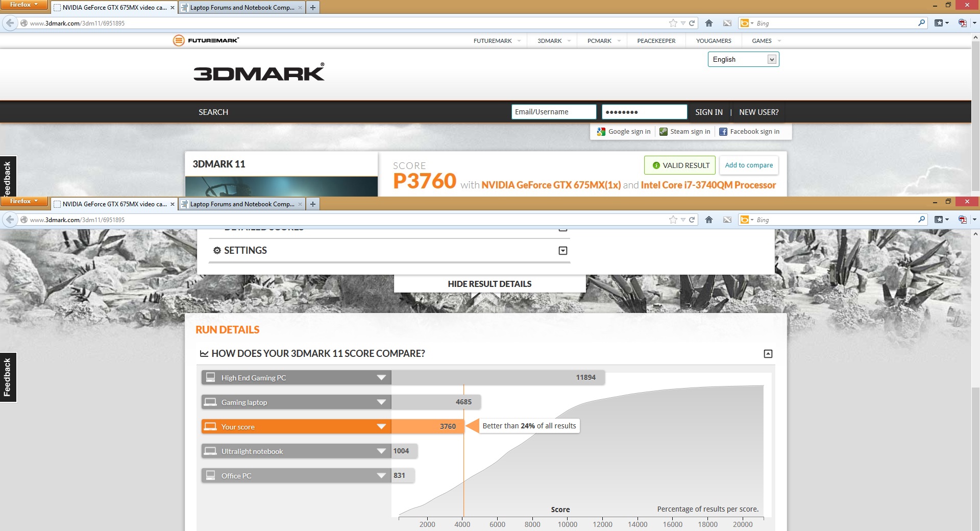The image size is (980, 531).
Task: Click envelope mail icon in lower toolbar
Action: (727, 220)
